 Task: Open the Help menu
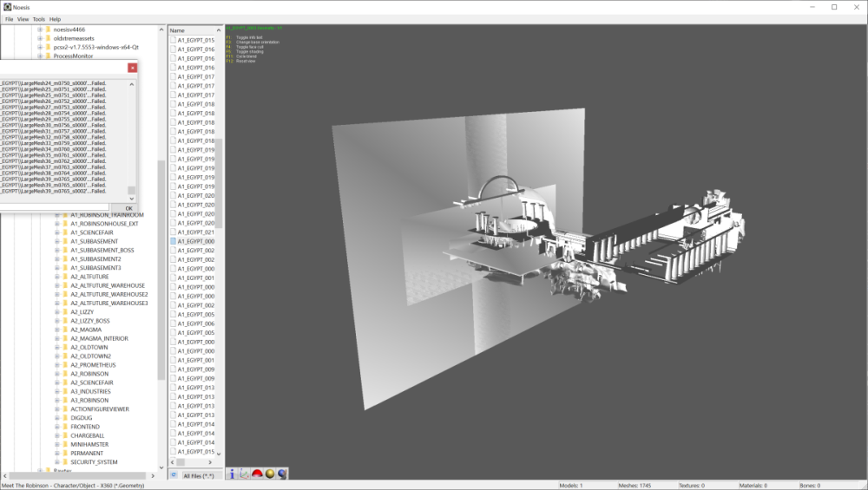(55, 19)
